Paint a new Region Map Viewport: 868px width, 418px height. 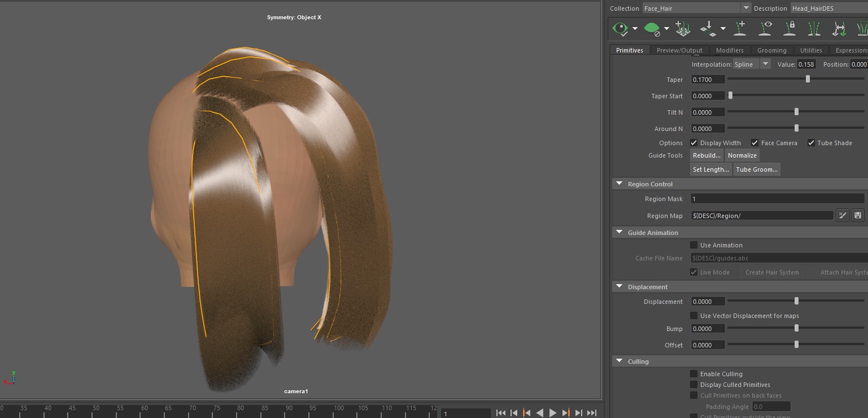click(843, 215)
